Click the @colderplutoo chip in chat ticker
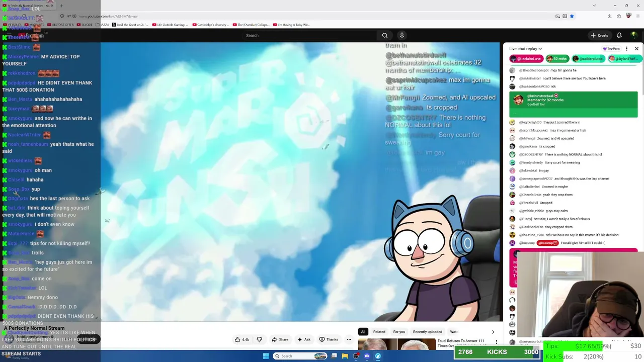 click(589, 59)
